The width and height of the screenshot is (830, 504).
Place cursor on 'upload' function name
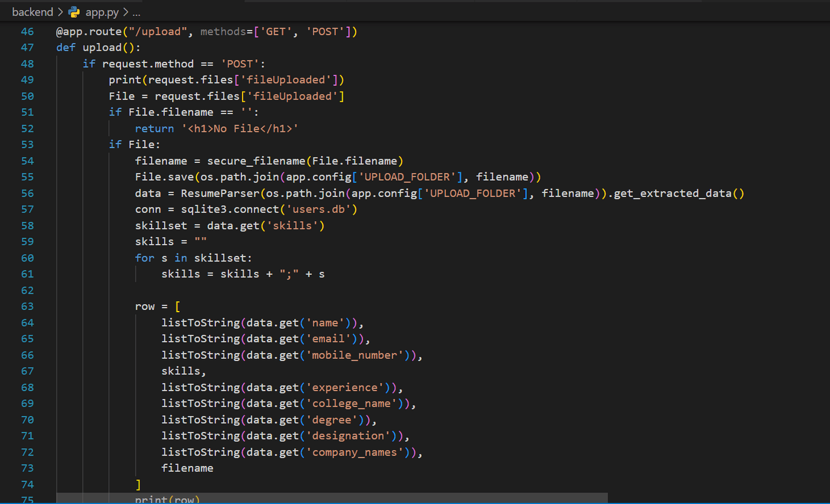coord(102,48)
